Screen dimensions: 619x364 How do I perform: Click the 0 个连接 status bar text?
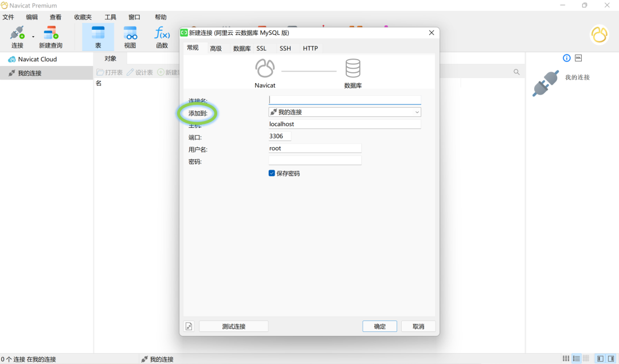click(x=28, y=359)
